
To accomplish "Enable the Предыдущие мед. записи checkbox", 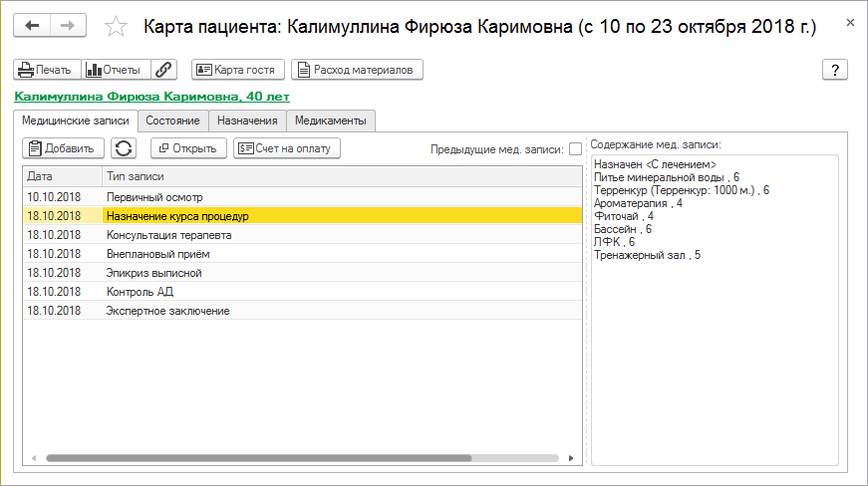I will (575, 149).
